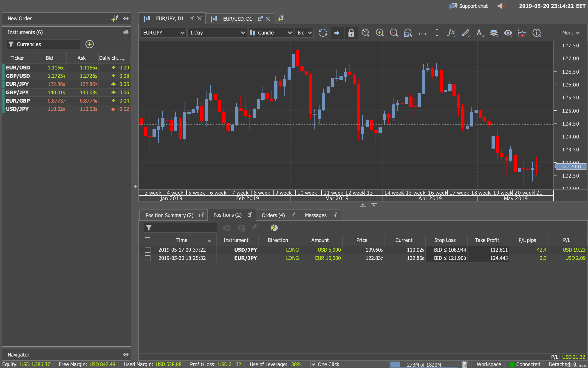
Task: Check the EUR/JPY position checkbox
Action: 147,258
